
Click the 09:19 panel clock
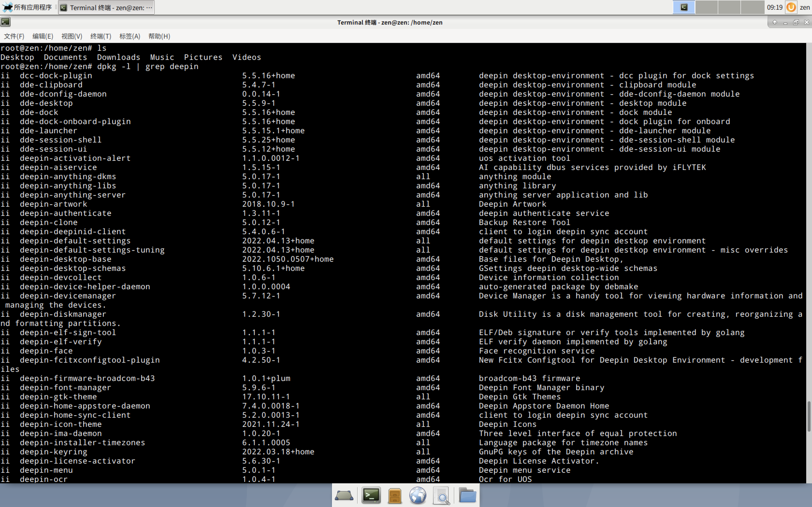point(774,7)
